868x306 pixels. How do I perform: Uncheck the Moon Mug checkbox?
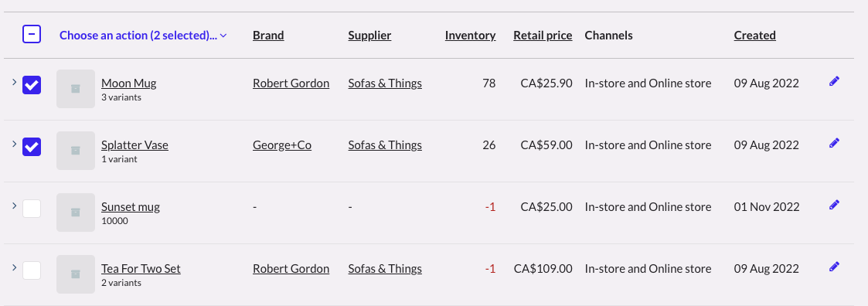click(32, 85)
